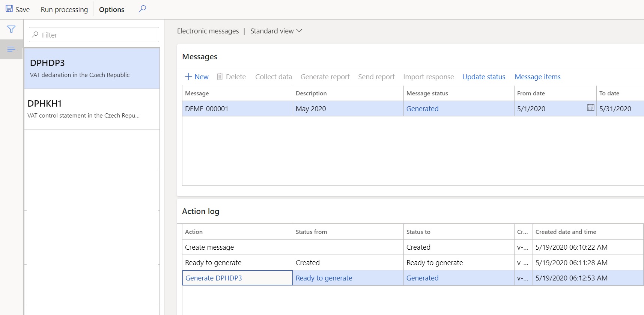The height and width of the screenshot is (315, 644).
Task: Open the Options menu
Action: [111, 9]
